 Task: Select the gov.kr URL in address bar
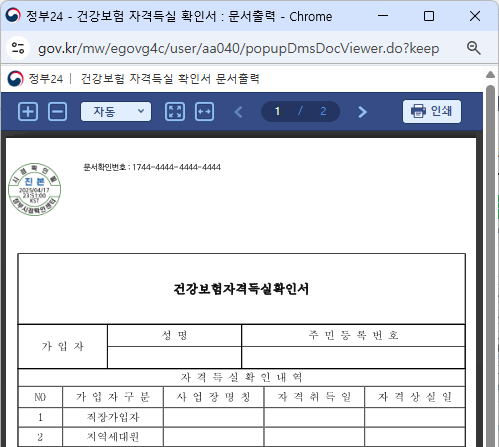coord(238,49)
